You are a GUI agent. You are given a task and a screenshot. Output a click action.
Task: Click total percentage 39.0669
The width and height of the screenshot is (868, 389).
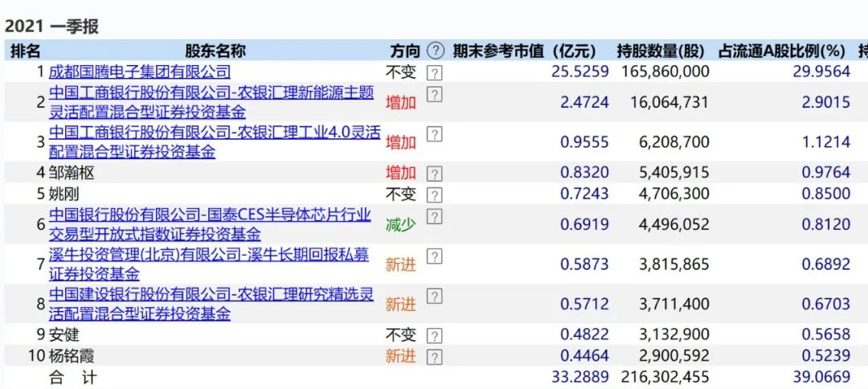[821, 378]
